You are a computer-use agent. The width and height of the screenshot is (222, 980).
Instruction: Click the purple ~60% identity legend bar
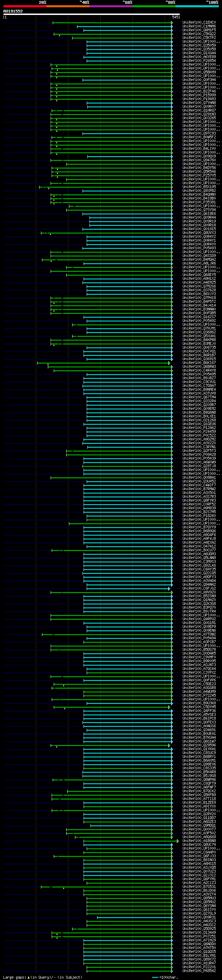coord(111,6)
